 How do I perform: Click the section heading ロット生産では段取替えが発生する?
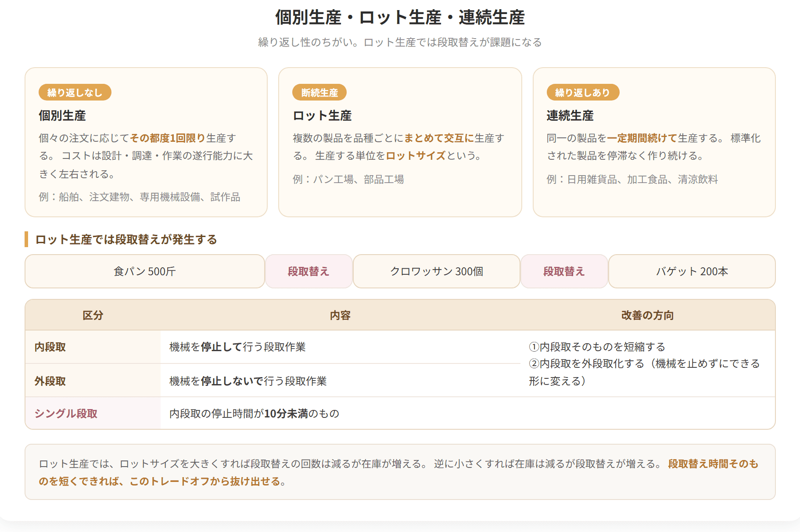pyautogui.click(x=126, y=240)
